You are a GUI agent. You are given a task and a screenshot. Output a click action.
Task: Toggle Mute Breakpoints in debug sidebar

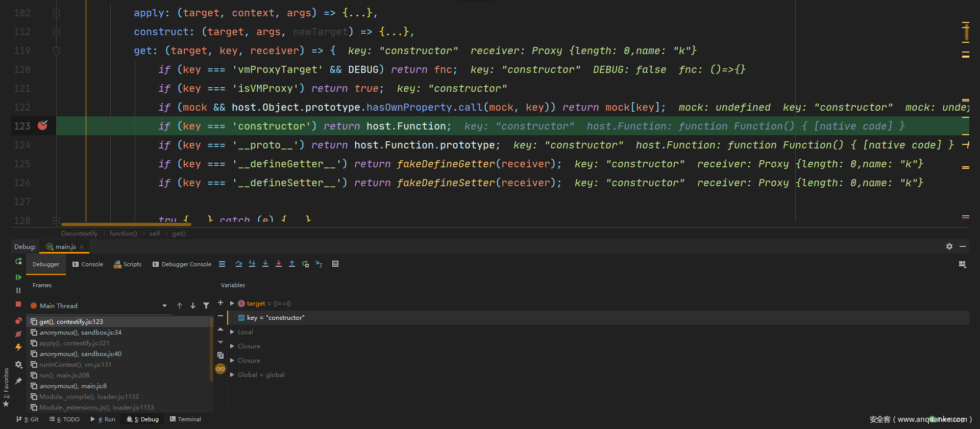[18, 334]
